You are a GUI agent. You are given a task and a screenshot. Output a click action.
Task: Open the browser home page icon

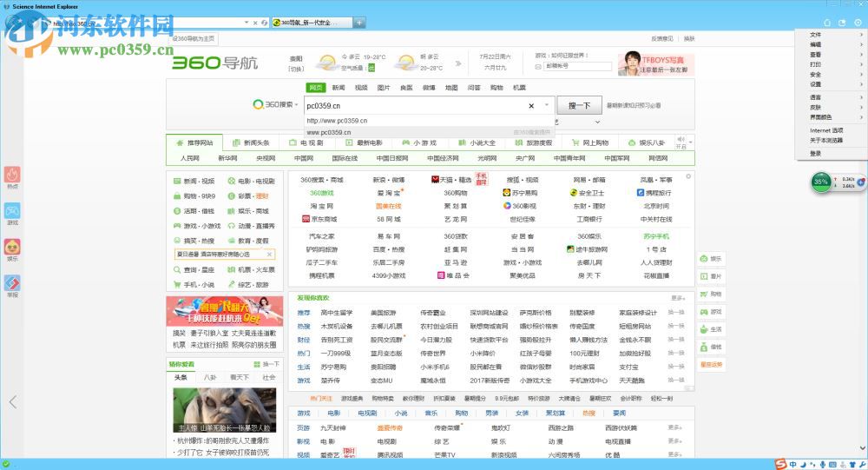(x=827, y=23)
